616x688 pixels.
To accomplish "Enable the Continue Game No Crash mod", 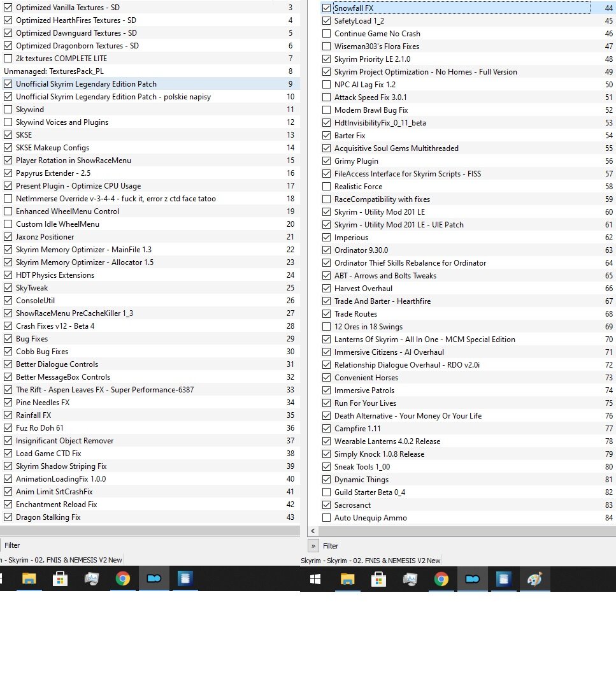I will click(326, 33).
